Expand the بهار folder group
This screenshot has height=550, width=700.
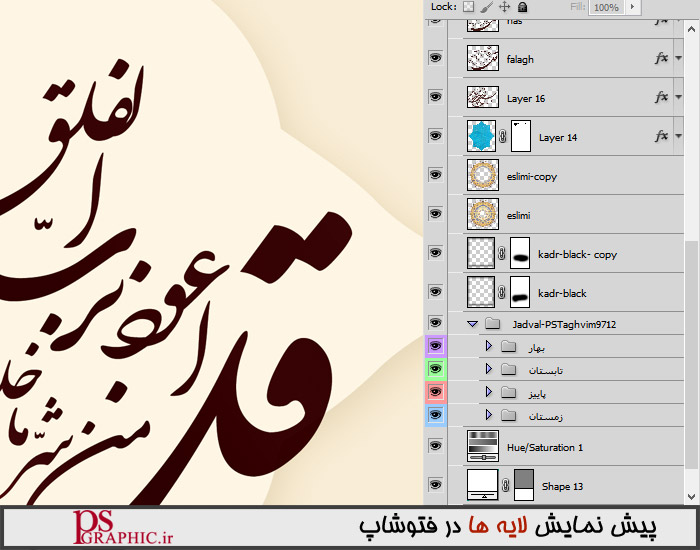[488, 346]
